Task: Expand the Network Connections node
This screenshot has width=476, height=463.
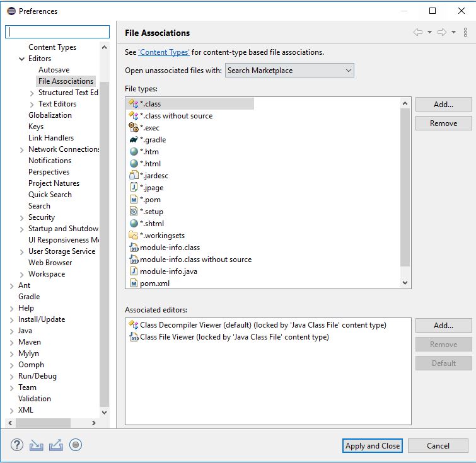Action: (x=22, y=150)
